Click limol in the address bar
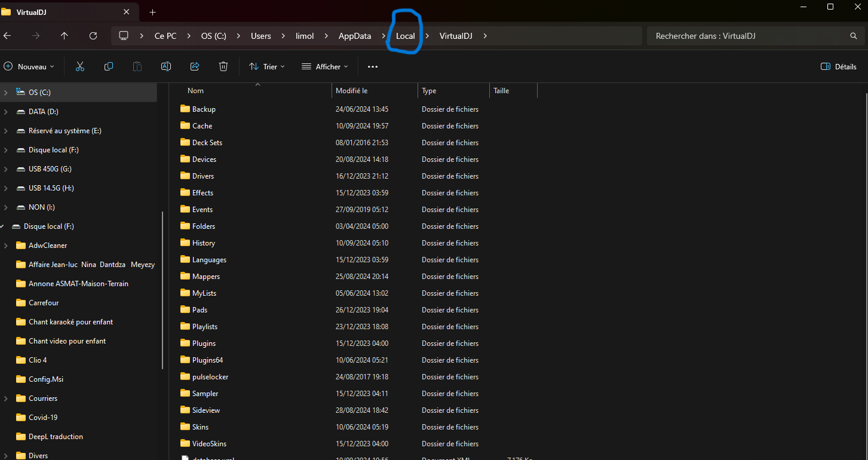868x460 pixels. [x=305, y=36]
